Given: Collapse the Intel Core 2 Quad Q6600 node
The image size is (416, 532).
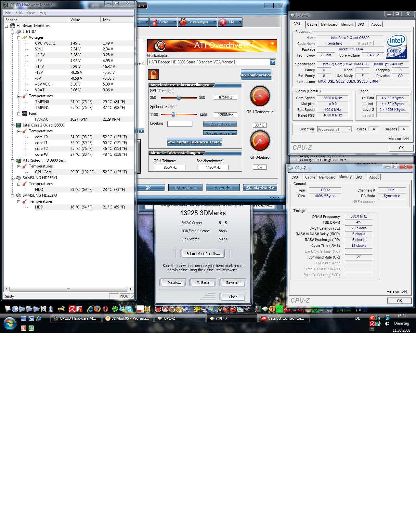Looking at the screenshot, I should point(12,125).
